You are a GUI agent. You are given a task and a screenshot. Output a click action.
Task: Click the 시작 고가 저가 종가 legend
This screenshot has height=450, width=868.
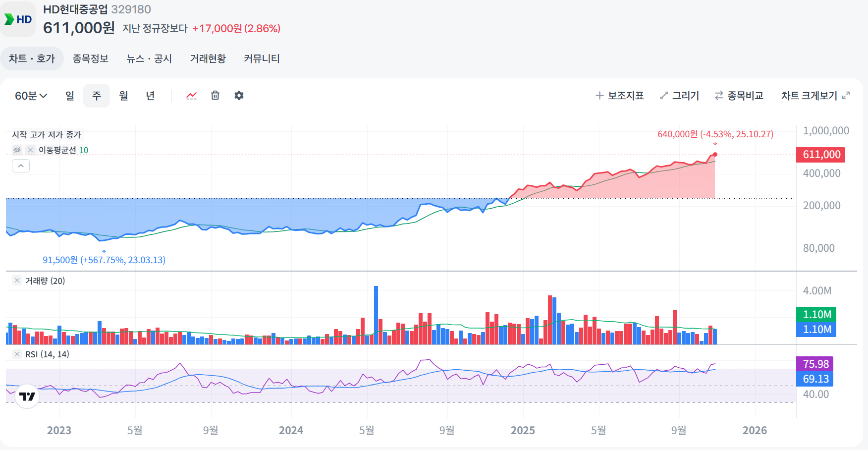[47, 134]
